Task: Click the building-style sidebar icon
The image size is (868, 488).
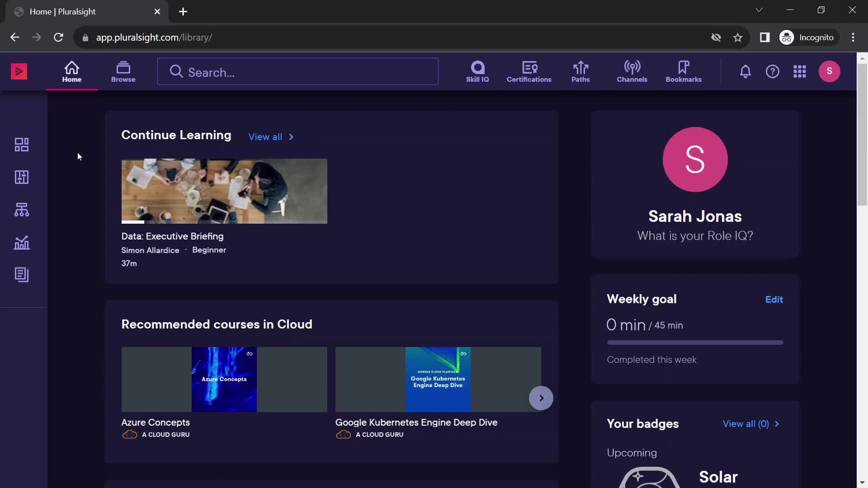Action: (22, 177)
